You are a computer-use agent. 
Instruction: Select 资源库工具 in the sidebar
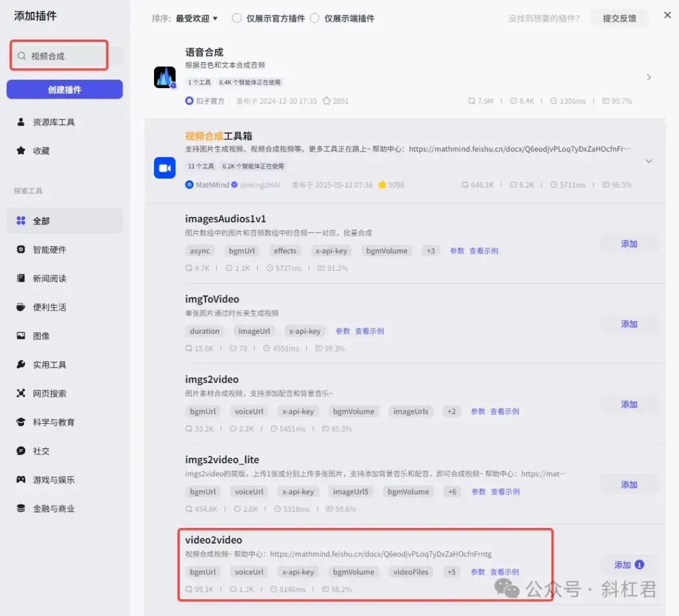tap(65, 122)
